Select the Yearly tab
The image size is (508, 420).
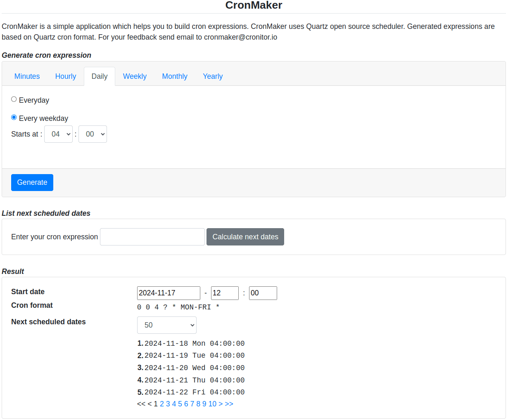click(213, 76)
